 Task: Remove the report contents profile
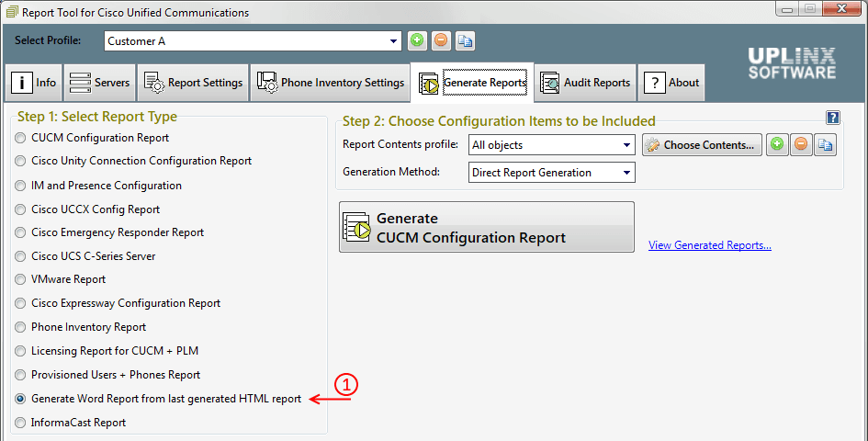tap(801, 144)
